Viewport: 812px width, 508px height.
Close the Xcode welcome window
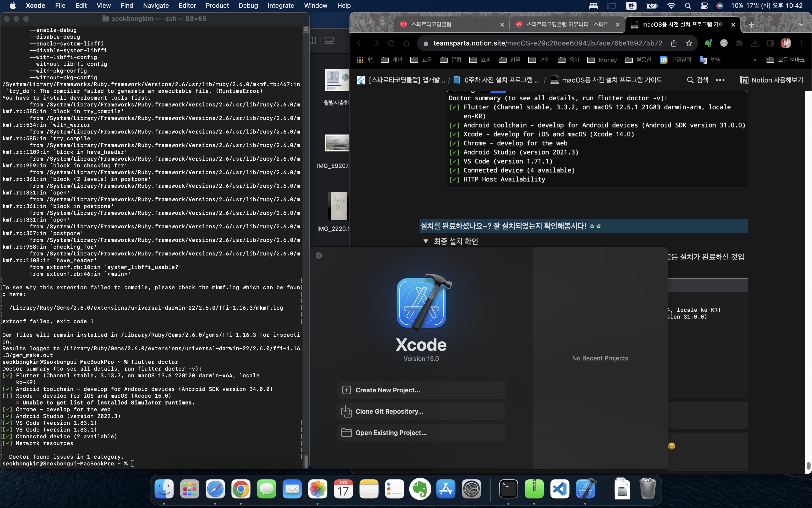point(319,255)
